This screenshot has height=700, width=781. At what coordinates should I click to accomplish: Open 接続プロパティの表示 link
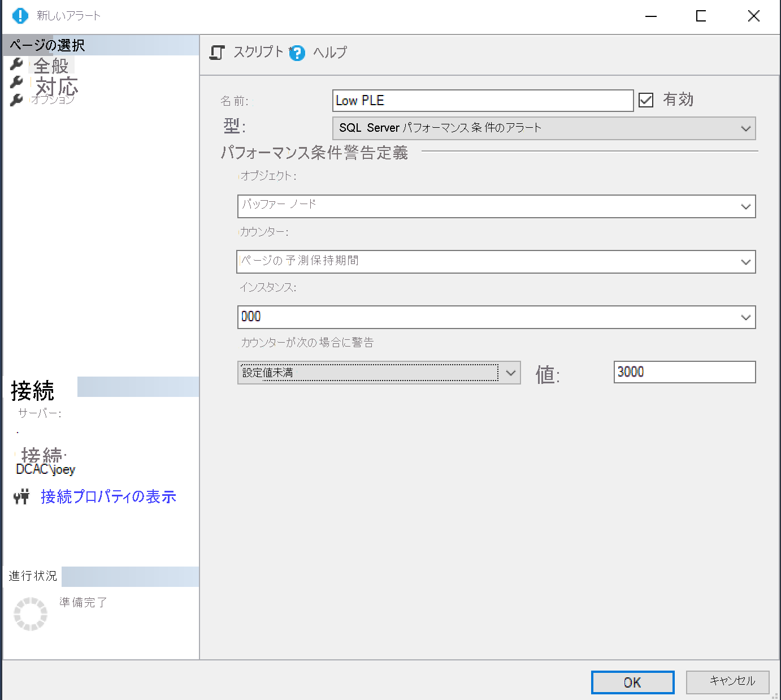108,496
